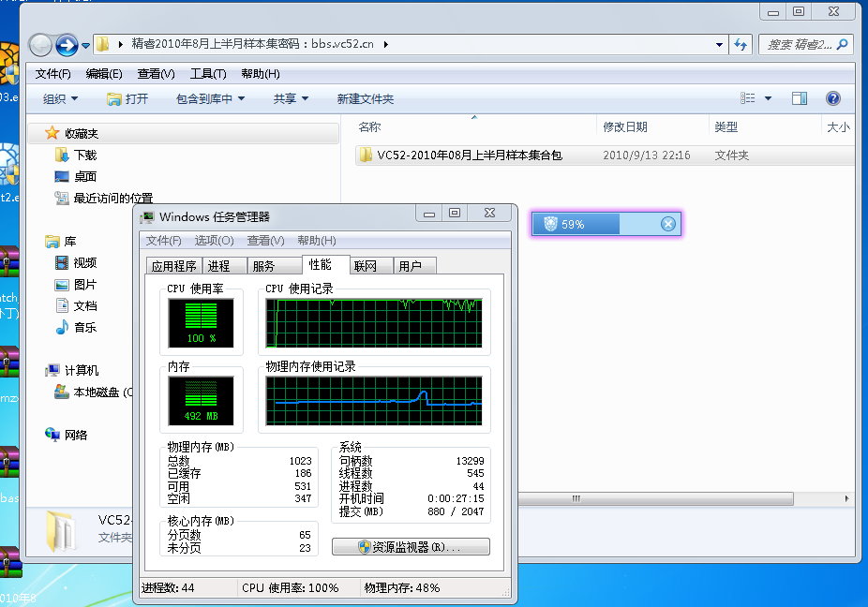868x607 pixels.
Task: Open the 图片 library
Action: 84,285
